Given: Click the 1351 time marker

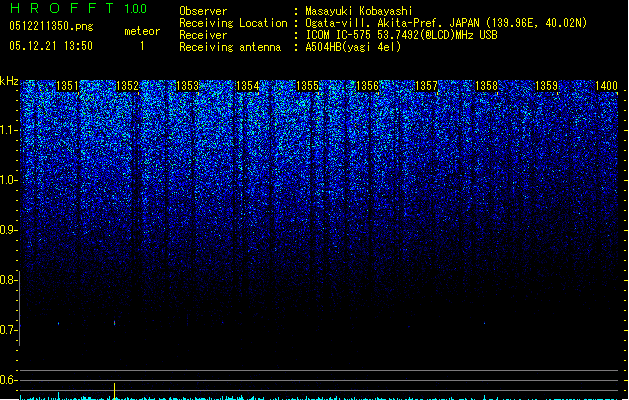Looking at the screenshot, I should [67, 86].
